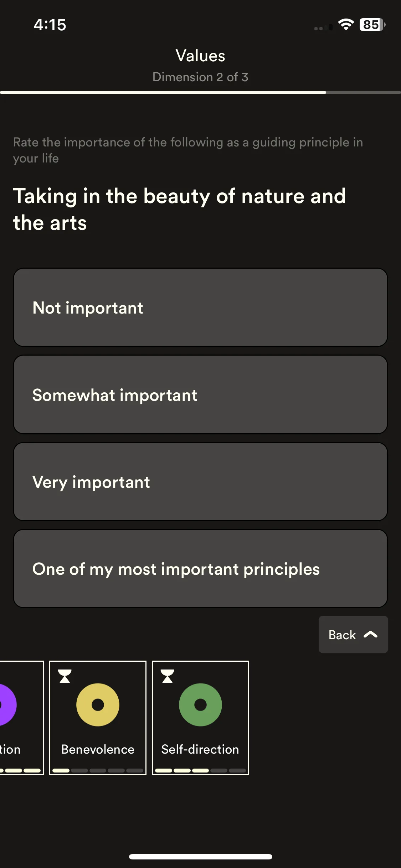Click the hourglass icon on Benevolence card

tap(65, 676)
